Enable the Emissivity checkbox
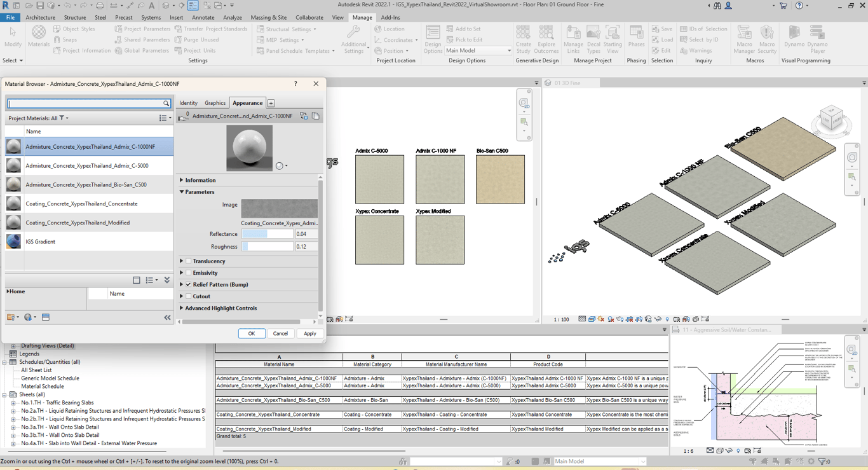 point(188,273)
